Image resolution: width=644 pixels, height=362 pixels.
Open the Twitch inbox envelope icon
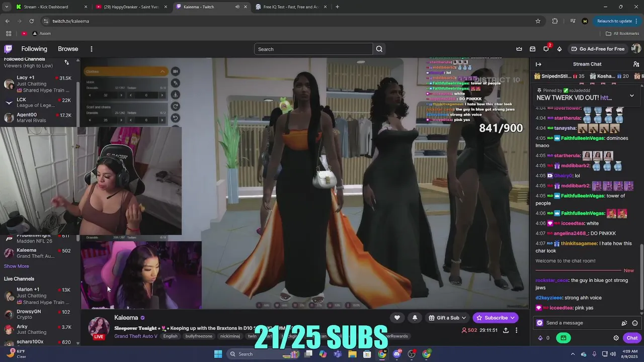[x=533, y=49]
